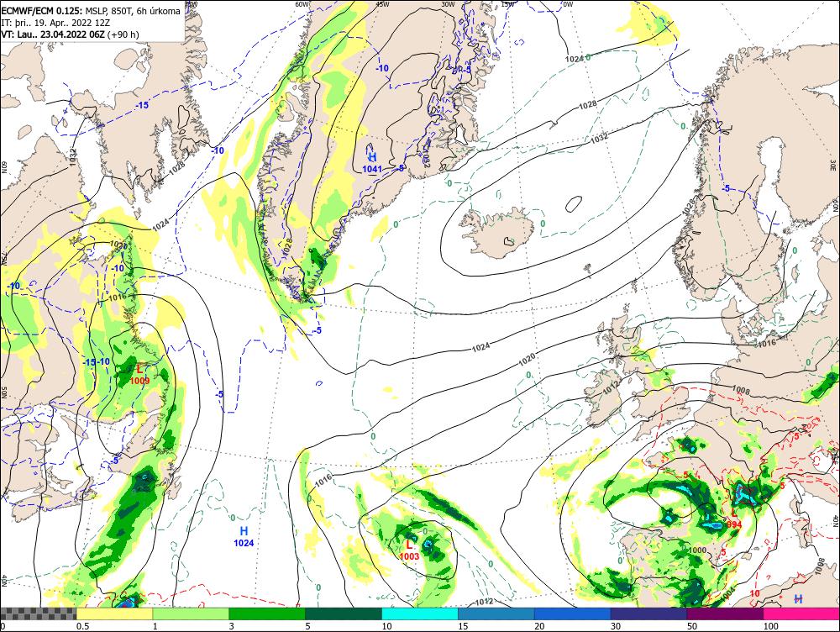The width and height of the screenshot is (840, 632).
Task: Pick the steel blue 15–20 legend swatch
Action: (496, 614)
